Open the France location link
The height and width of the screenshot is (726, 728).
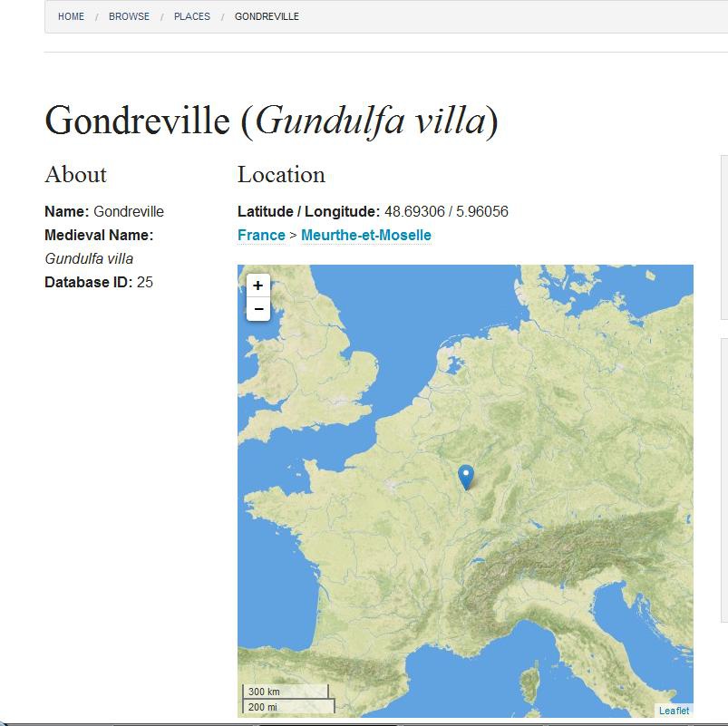[261, 236]
